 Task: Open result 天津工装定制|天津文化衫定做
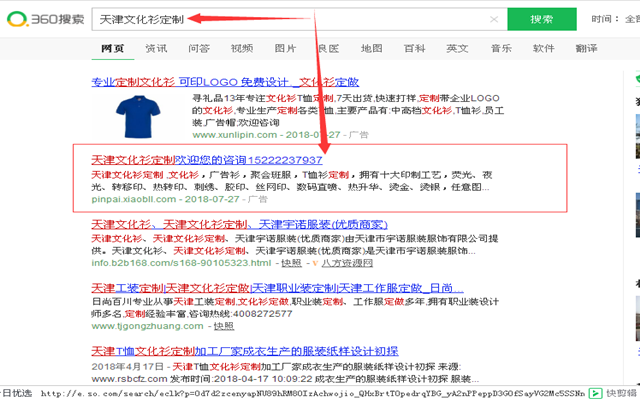point(277,288)
